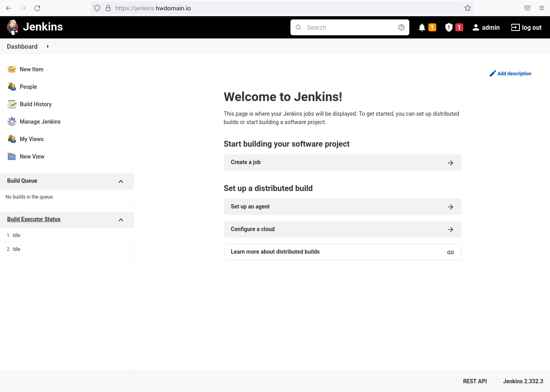
Task: Click Set up an agent
Action: (x=342, y=207)
